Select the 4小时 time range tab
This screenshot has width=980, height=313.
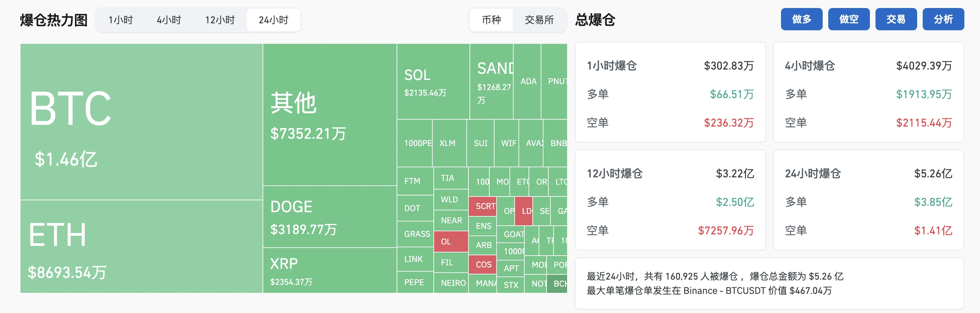(x=169, y=20)
